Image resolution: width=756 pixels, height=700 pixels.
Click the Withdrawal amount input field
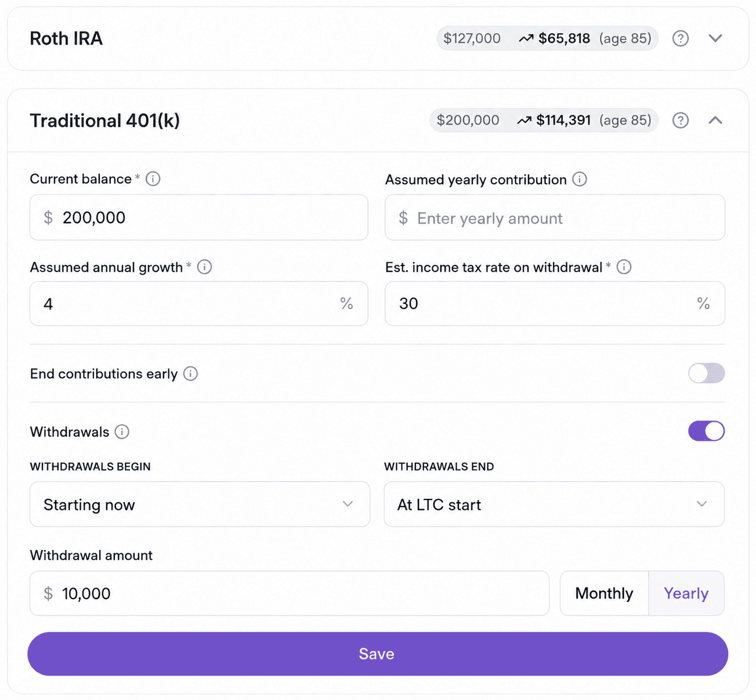(290, 593)
